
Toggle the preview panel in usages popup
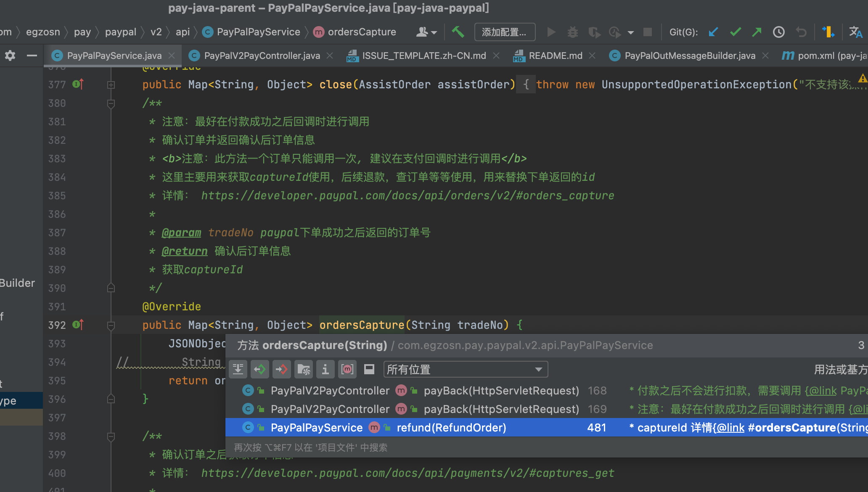pos(369,369)
